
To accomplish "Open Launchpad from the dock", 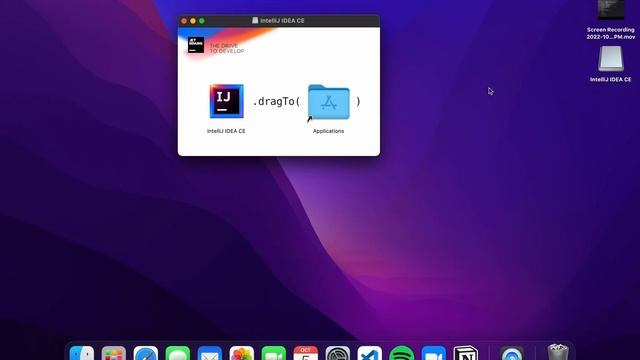I will pyautogui.click(x=113, y=353).
